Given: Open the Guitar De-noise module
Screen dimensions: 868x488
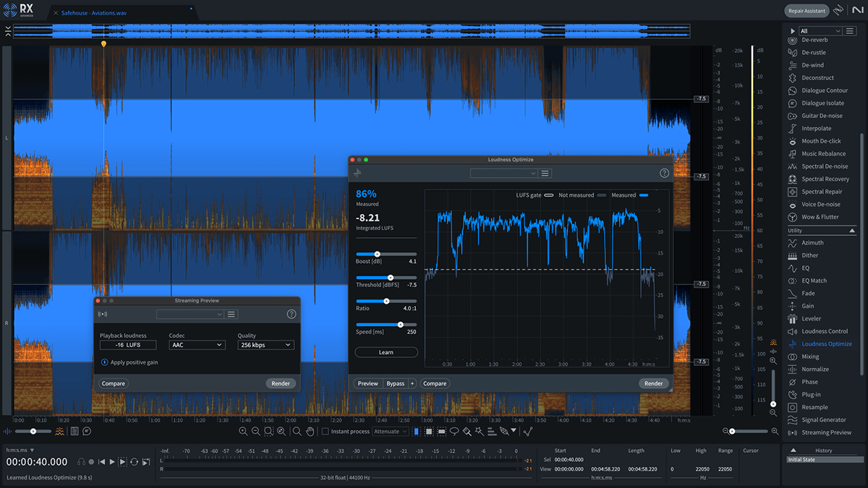Looking at the screenshot, I should [822, 116].
